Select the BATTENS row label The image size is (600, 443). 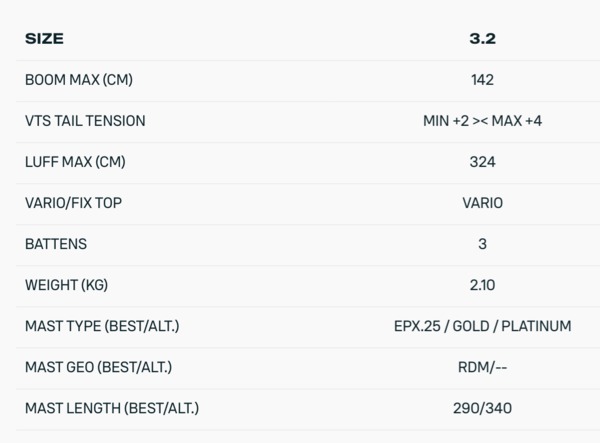coord(56,244)
